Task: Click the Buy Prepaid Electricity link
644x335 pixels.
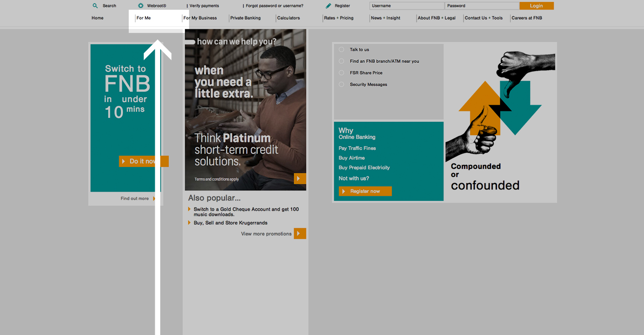Action: (364, 167)
